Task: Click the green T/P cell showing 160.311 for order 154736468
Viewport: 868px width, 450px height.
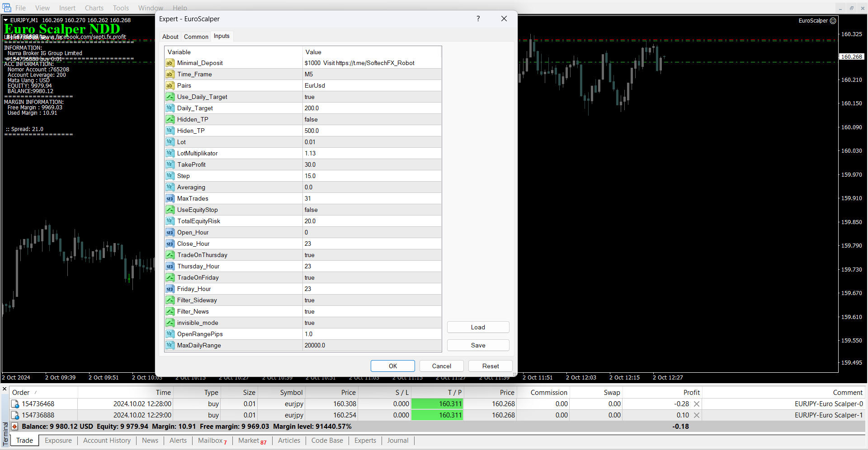Action: tap(437, 404)
